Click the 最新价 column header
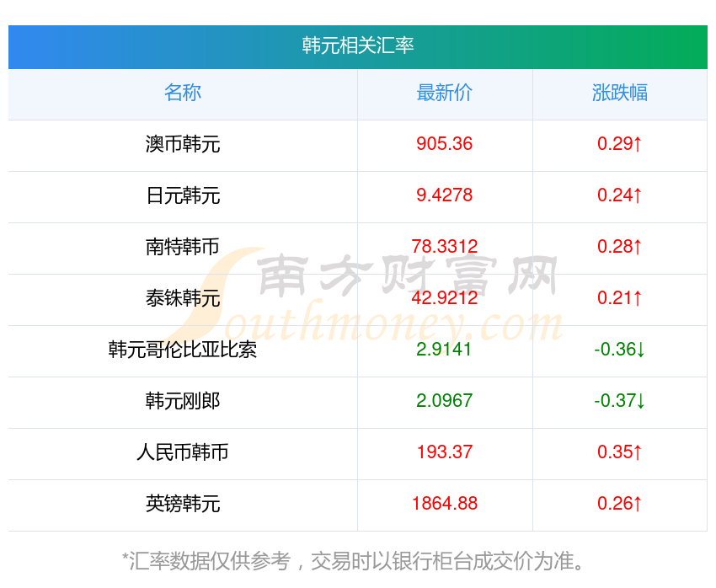 [x=444, y=93]
